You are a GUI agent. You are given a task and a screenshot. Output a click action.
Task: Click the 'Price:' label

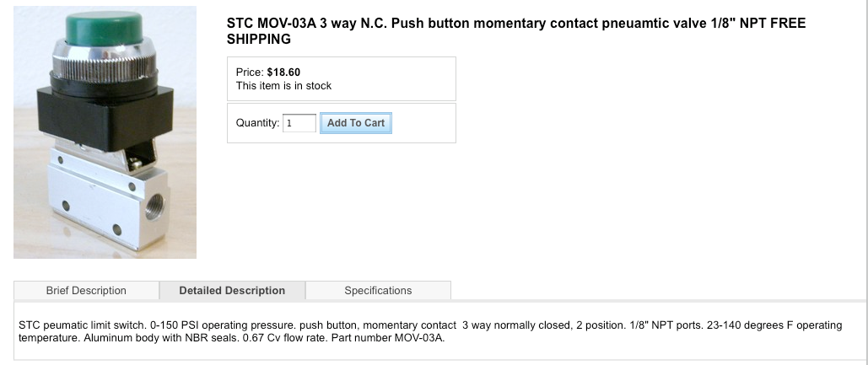[250, 72]
